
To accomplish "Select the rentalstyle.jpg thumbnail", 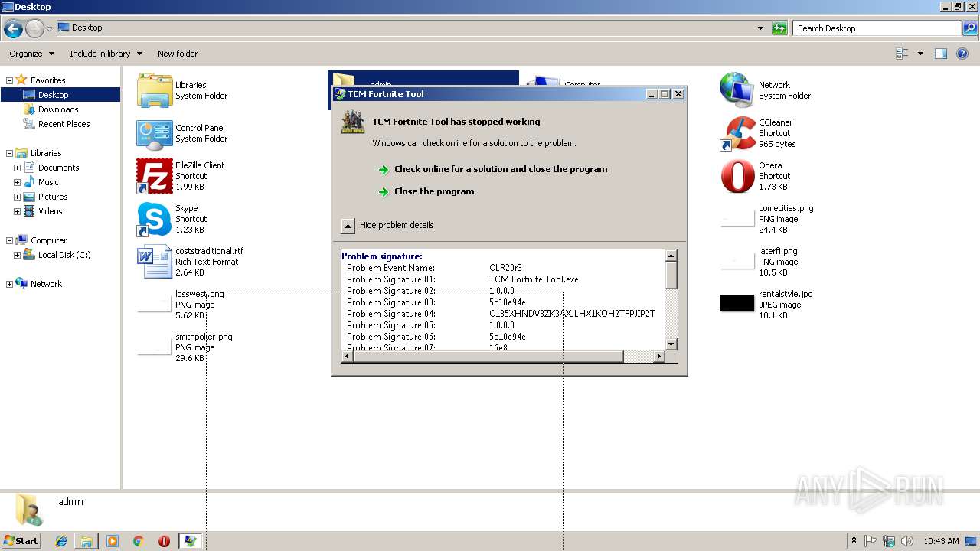I will (737, 303).
